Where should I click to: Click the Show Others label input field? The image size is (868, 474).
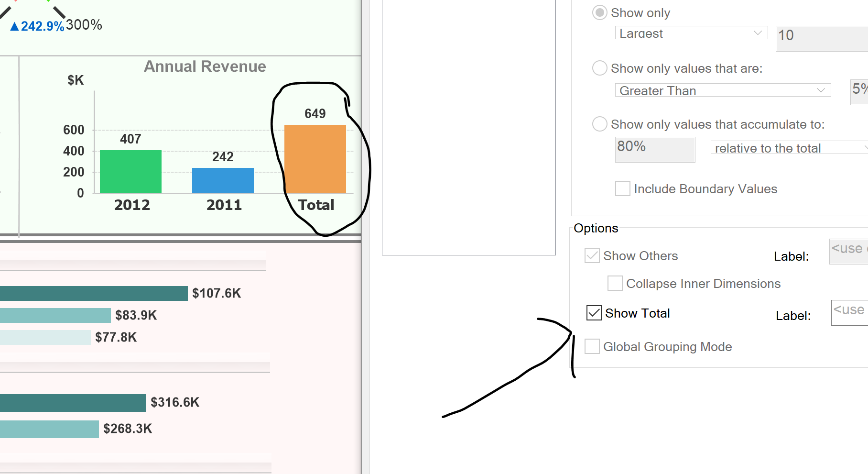coord(848,252)
